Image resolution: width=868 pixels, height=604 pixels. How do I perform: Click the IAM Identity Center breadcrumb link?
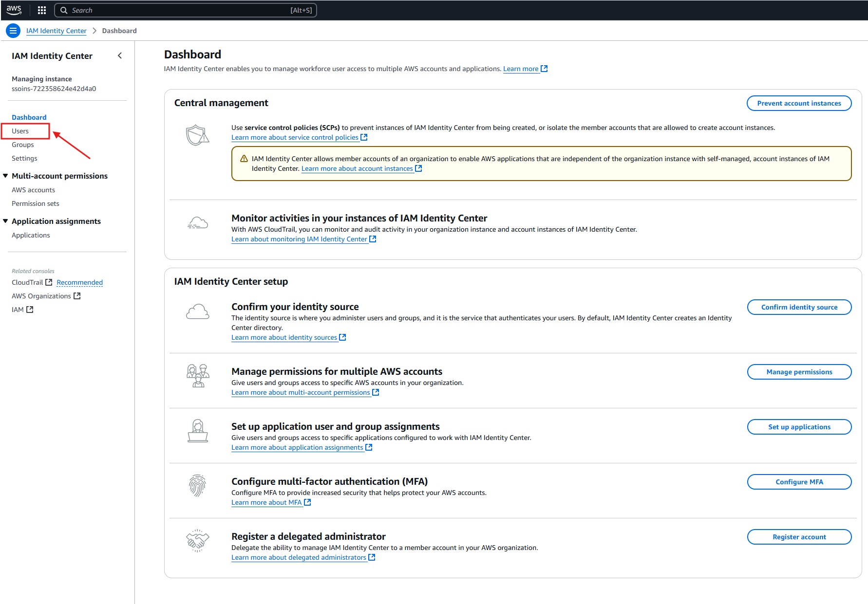(56, 31)
